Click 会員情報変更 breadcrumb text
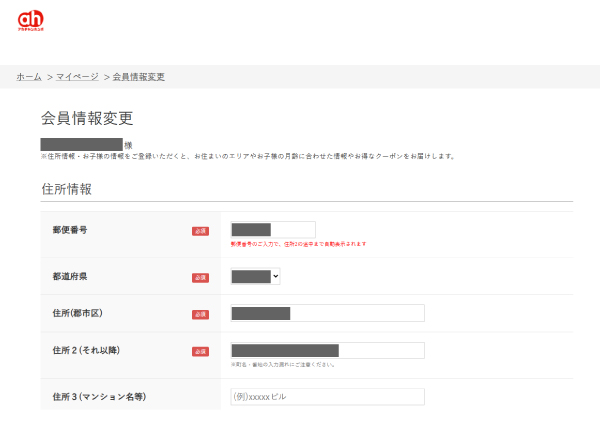This screenshot has width=600, height=431. 139,77
